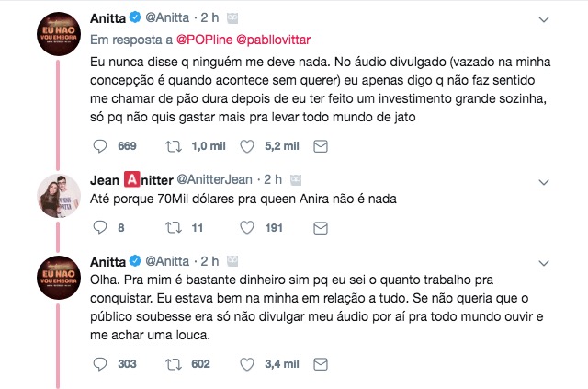Reply to Anitta's first tweet

(101, 146)
